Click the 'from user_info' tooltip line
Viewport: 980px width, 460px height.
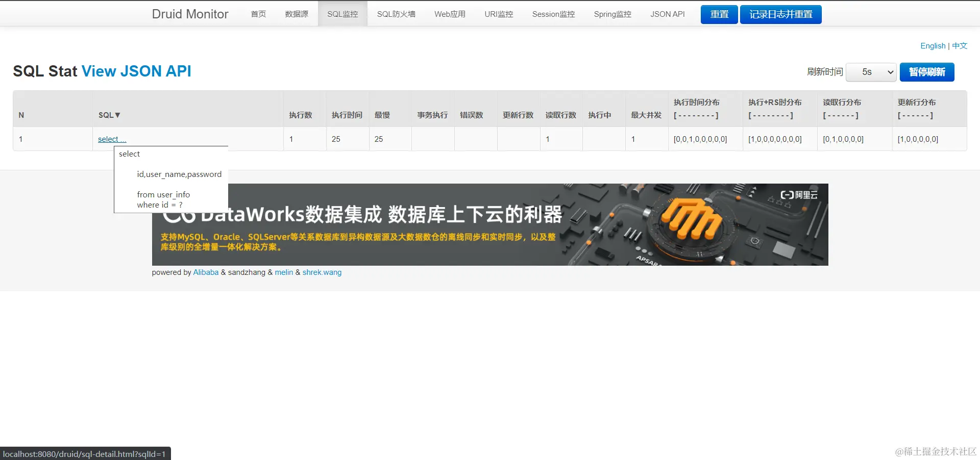163,195
